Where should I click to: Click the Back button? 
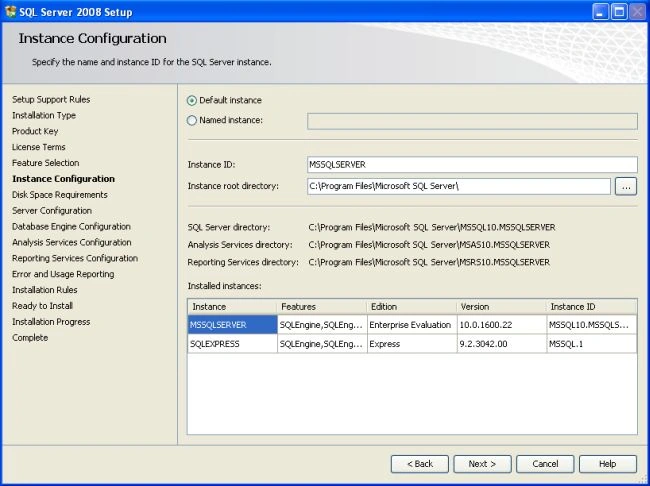[420, 464]
